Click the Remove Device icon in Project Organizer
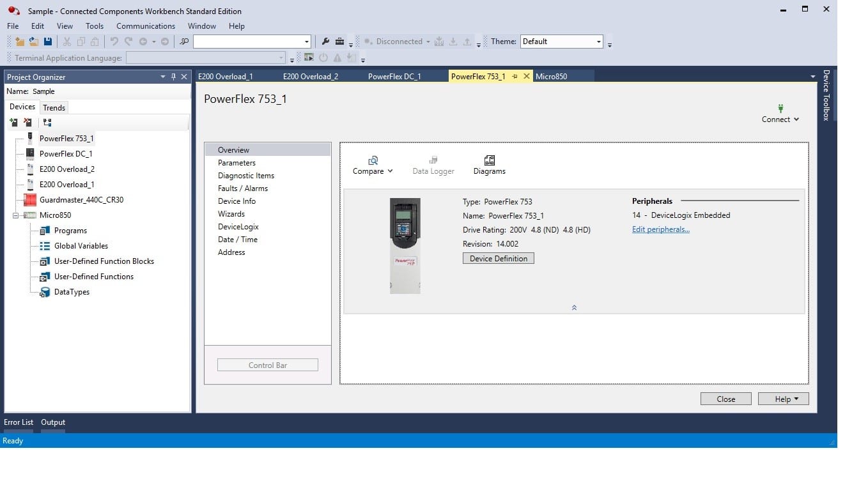This screenshot has width=868, height=483. tap(27, 122)
